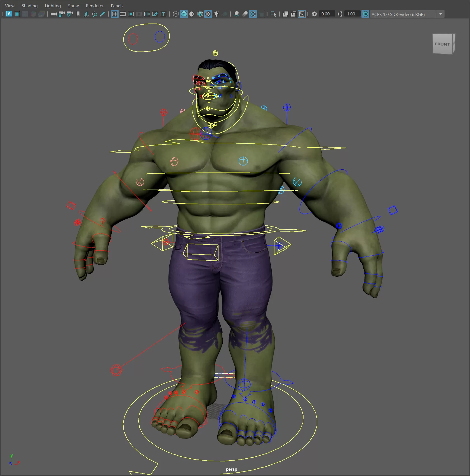
Task: Toggle the viewport grid display
Action: (115, 14)
